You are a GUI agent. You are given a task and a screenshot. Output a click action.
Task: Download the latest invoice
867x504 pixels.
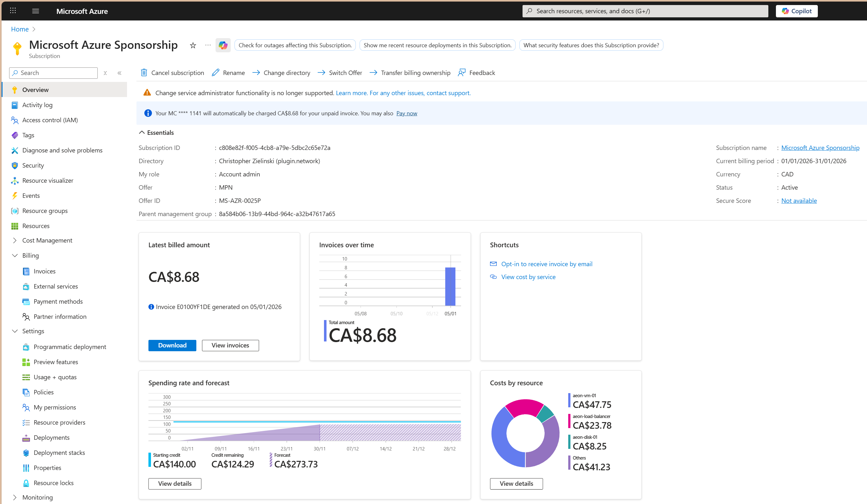pyautogui.click(x=172, y=345)
